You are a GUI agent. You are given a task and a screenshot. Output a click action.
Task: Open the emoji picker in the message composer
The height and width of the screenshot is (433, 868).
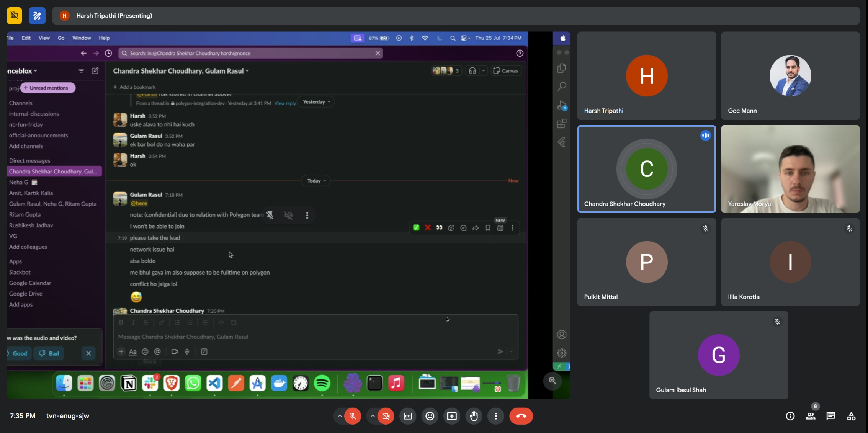pos(145,351)
